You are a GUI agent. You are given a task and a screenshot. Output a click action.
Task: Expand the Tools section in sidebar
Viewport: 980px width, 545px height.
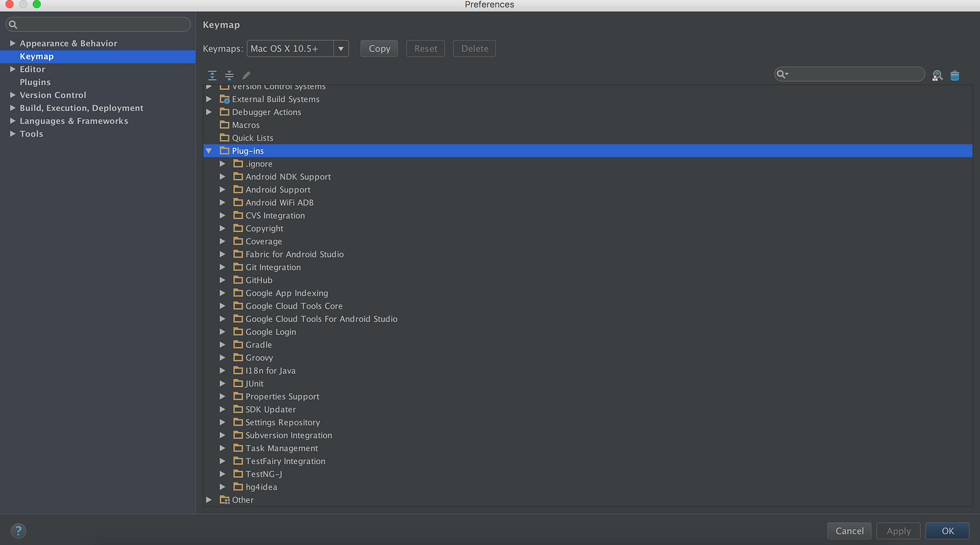(12, 133)
